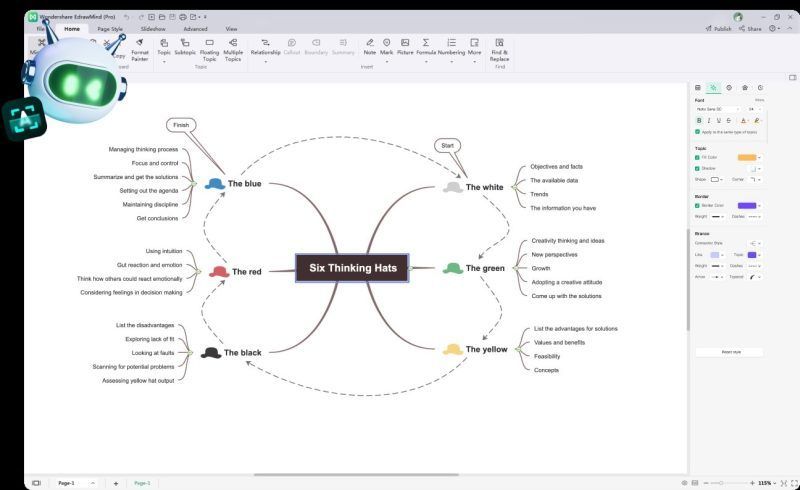Add a Relationship line

265,49
